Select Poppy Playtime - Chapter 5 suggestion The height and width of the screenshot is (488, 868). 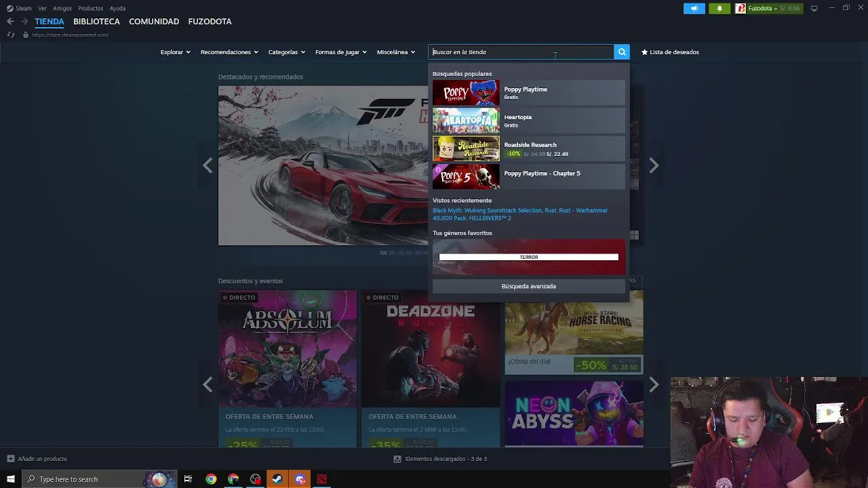(x=528, y=176)
